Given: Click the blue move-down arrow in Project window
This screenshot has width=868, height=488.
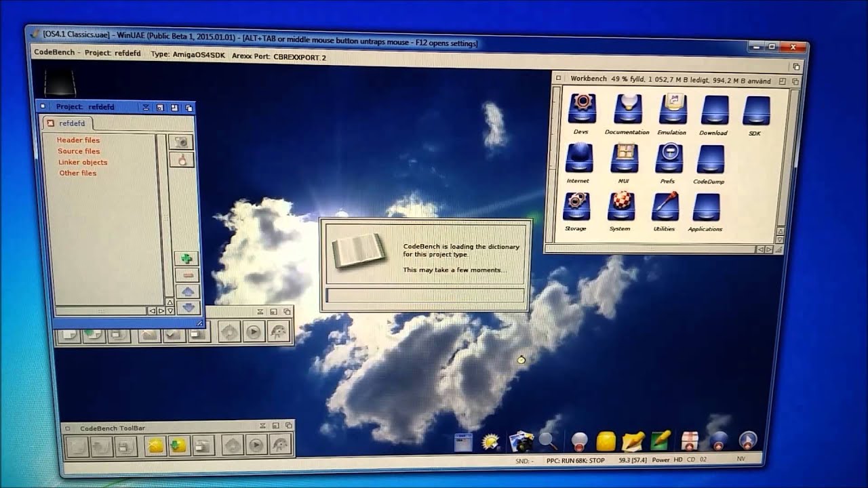Looking at the screenshot, I should pyautogui.click(x=189, y=307).
